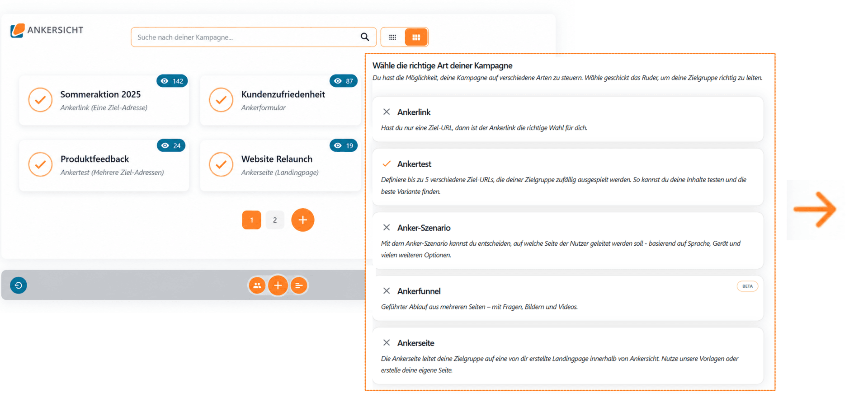This screenshot has width=868, height=402.
Task: Click subtitle 'Ankertest (Mehrere Ziel-Adressen)'
Action: 112,172
